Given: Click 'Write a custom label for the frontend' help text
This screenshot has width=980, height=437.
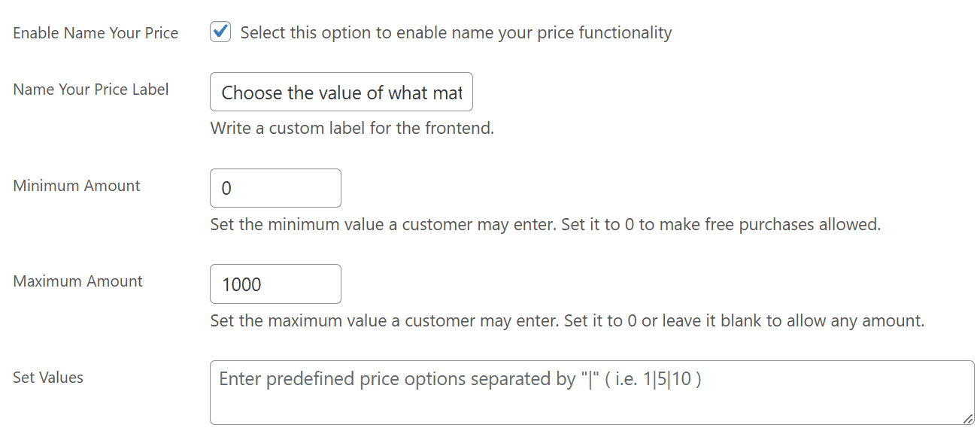Looking at the screenshot, I should pos(352,128).
